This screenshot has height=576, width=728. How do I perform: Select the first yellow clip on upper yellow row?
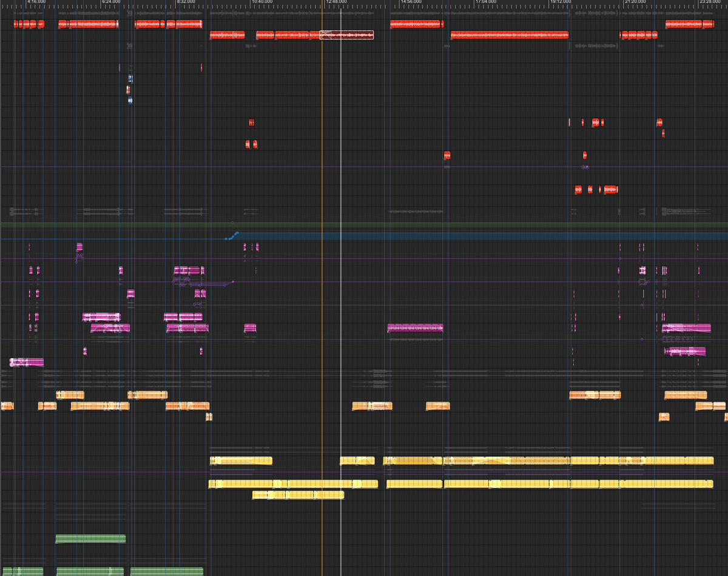241,461
